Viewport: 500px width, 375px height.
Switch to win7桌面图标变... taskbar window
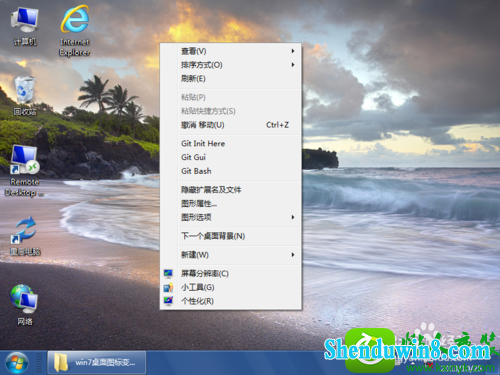coord(97,363)
